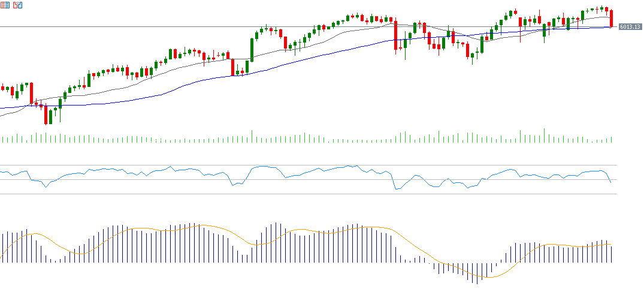Image resolution: width=644 pixels, height=298 pixels.
Task: Click the rightmost MACD histogram bar
Action: [612, 254]
